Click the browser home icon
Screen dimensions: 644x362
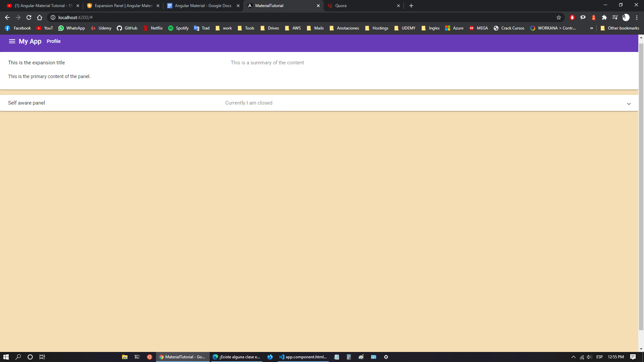coord(40,17)
